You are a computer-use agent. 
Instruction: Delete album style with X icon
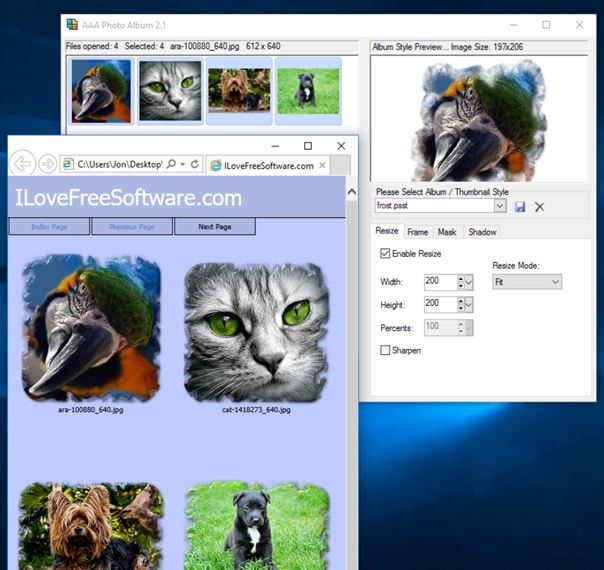539,207
